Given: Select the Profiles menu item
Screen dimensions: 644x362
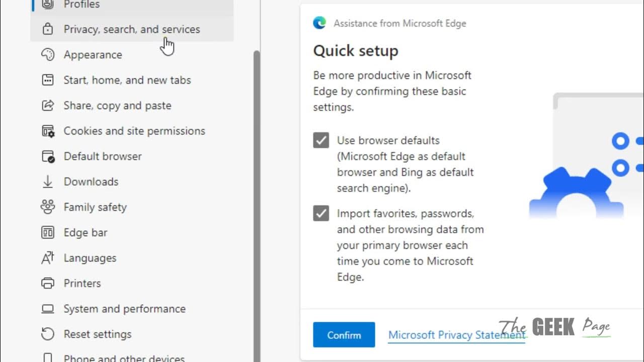Looking at the screenshot, I should tap(82, 5).
